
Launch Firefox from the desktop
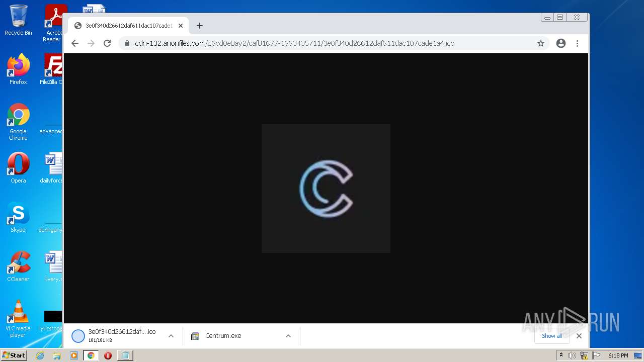pos(18,69)
